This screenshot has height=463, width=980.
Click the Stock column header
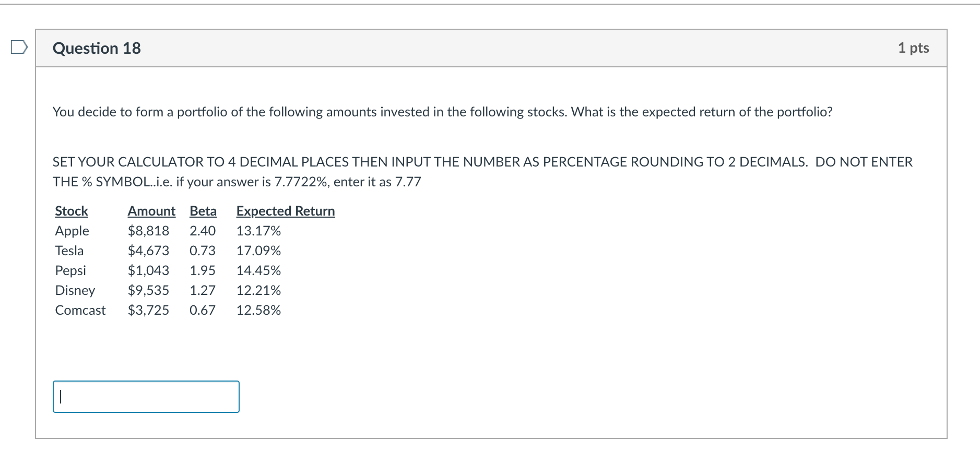(x=72, y=211)
